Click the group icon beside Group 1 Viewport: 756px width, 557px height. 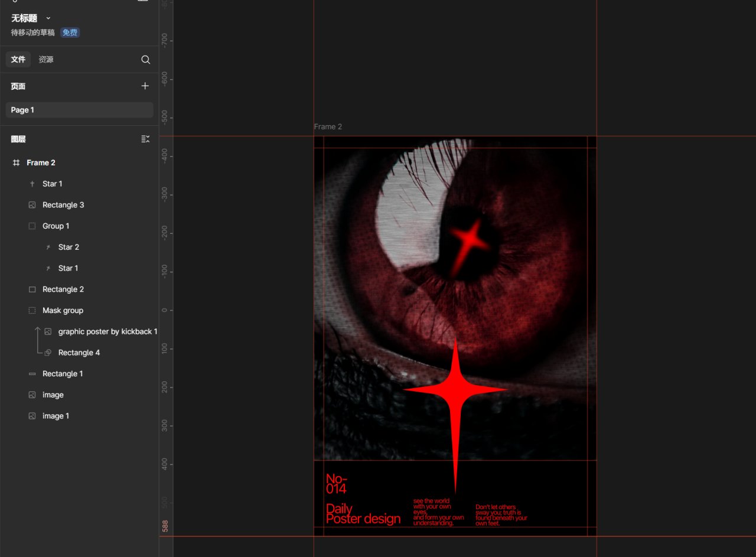tap(32, 226)
